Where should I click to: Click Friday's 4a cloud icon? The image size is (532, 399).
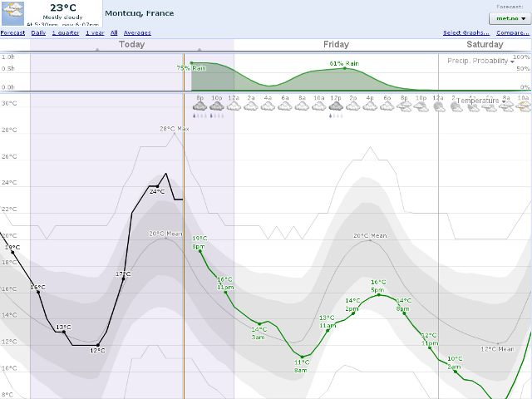[268, 106]
